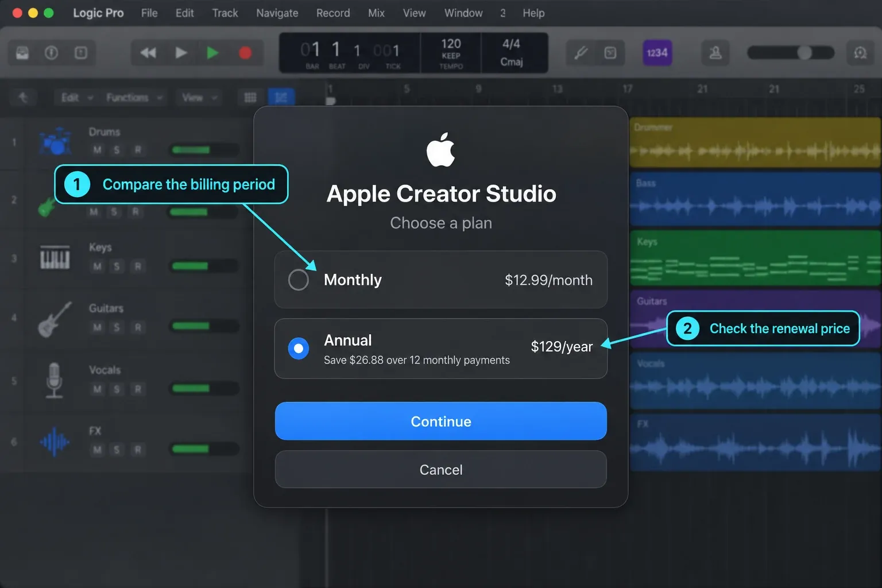The width and height of the screenshot is (882, 588).
Task: Adjust the master volume slider
Action: point(791,53)
